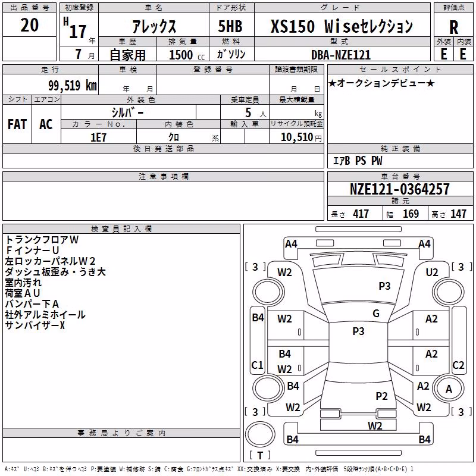Select length value 417
The width and height of the screenshot is (476, 476).
361,214
